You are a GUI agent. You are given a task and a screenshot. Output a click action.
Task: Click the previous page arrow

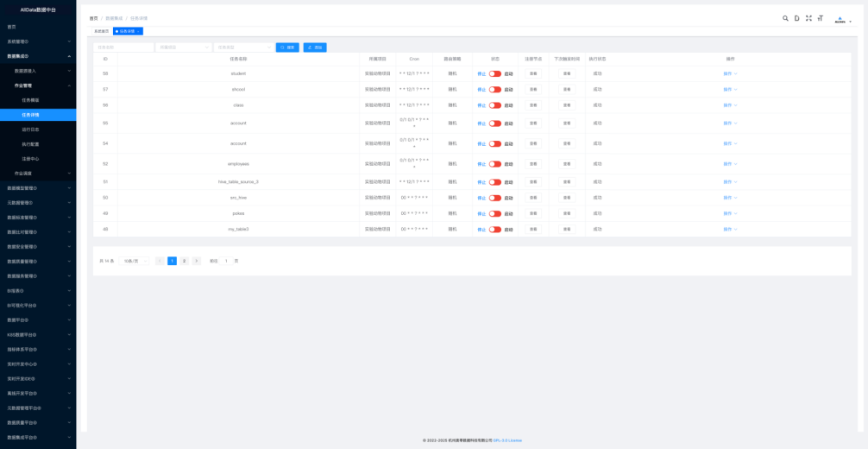160,261
